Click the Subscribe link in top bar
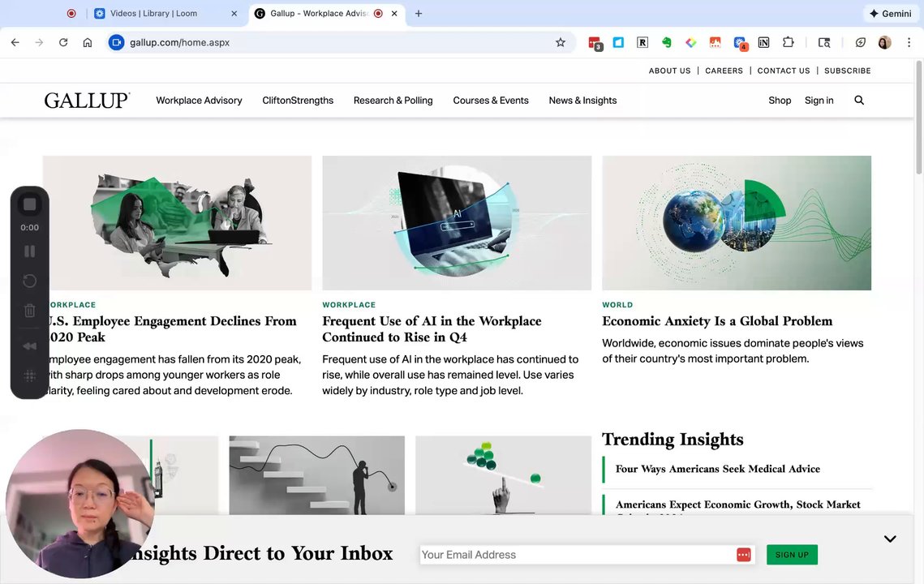 [x=848, y=71]
